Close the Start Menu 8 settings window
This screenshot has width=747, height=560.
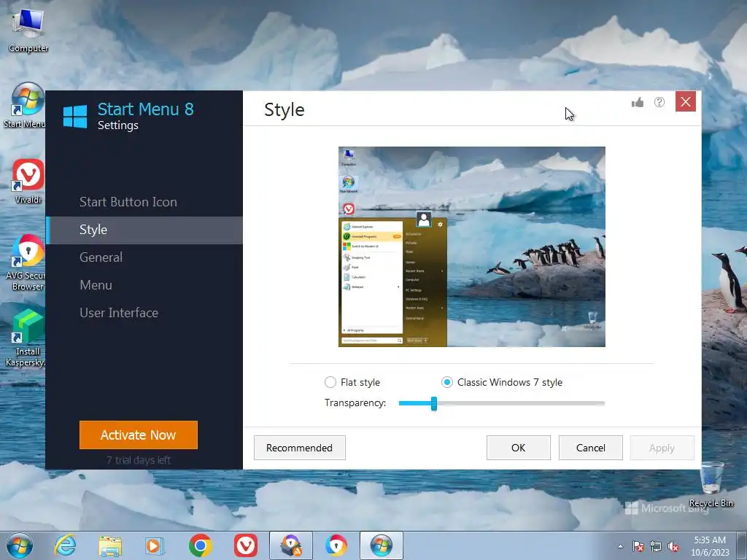tap(686, 101)
